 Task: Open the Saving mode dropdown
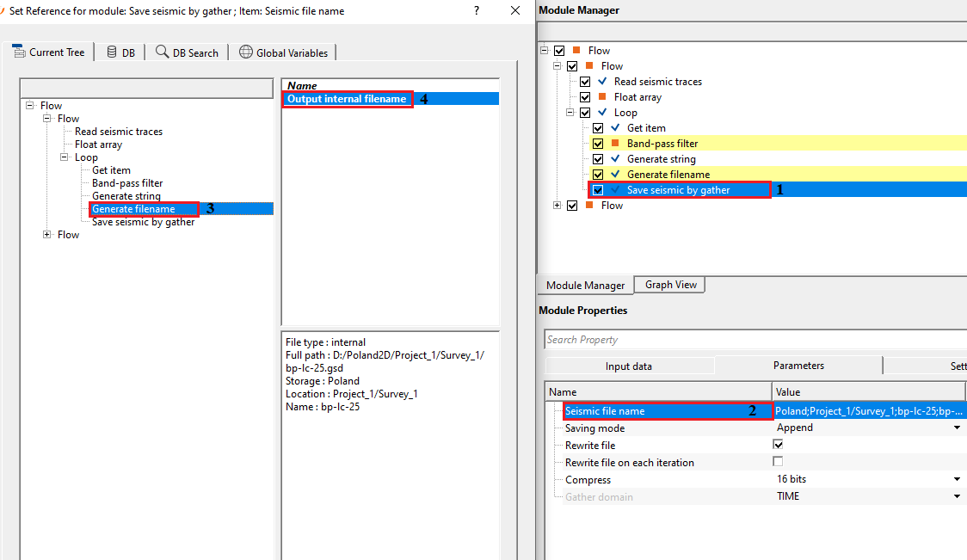[956, 428]
